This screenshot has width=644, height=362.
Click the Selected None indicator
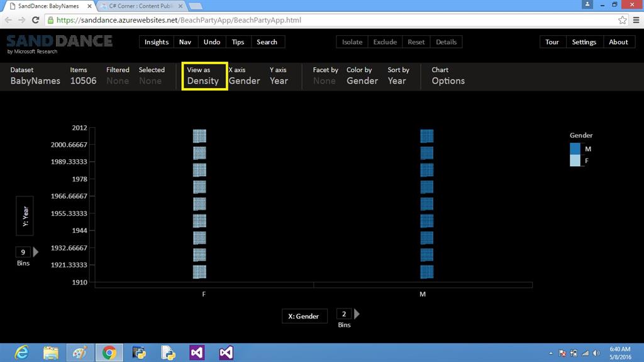coord(152,76)
